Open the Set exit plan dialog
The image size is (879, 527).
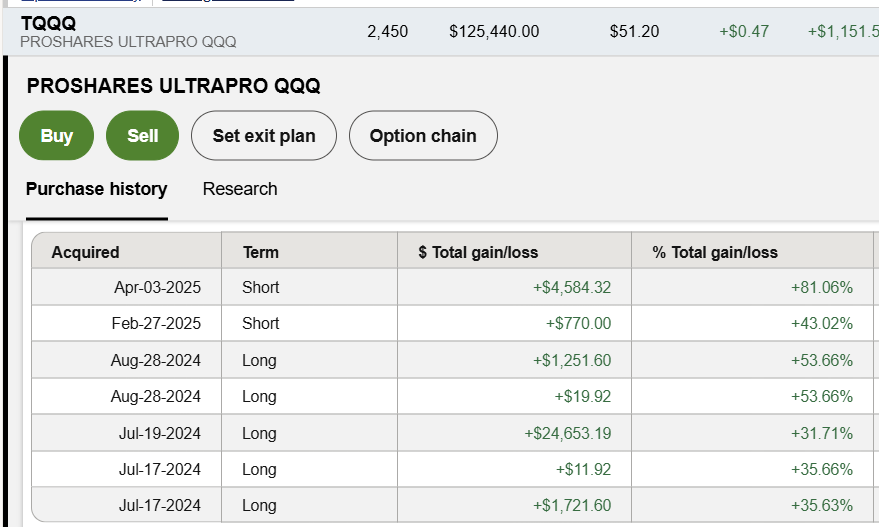(x=264, y=136)
